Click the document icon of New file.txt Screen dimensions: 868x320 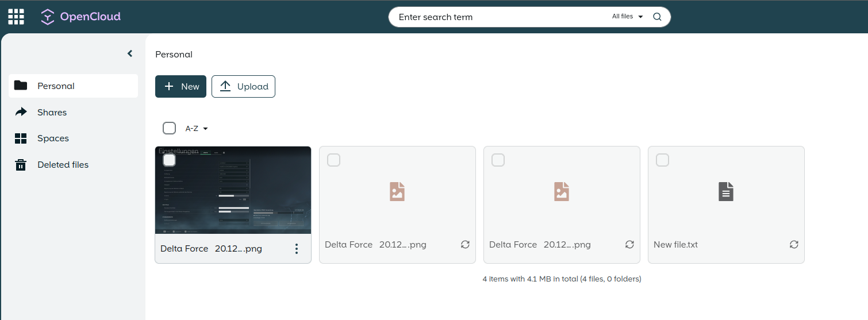click(726, 191)
